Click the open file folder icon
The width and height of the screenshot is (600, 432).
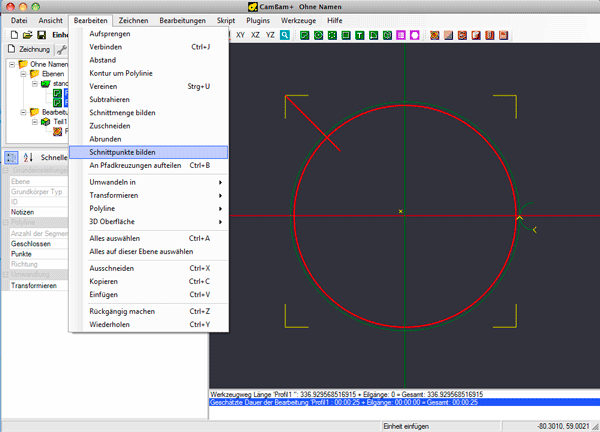[x=27, y=35]
